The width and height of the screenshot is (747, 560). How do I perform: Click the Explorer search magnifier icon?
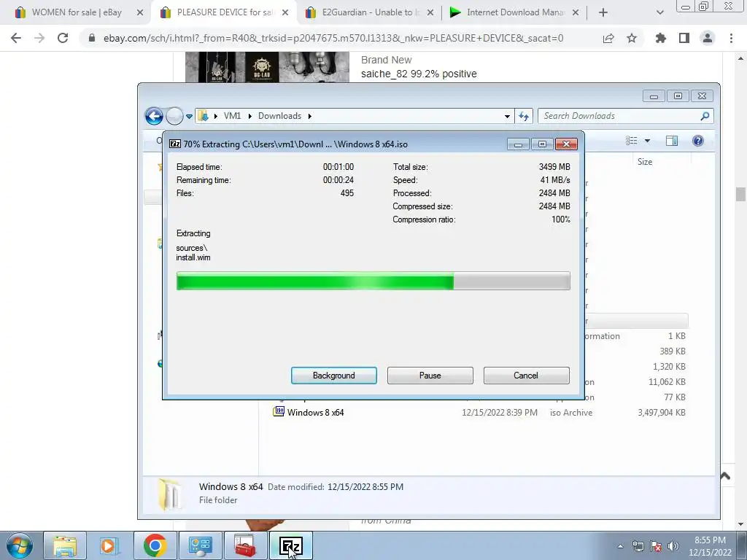[705, 116]
